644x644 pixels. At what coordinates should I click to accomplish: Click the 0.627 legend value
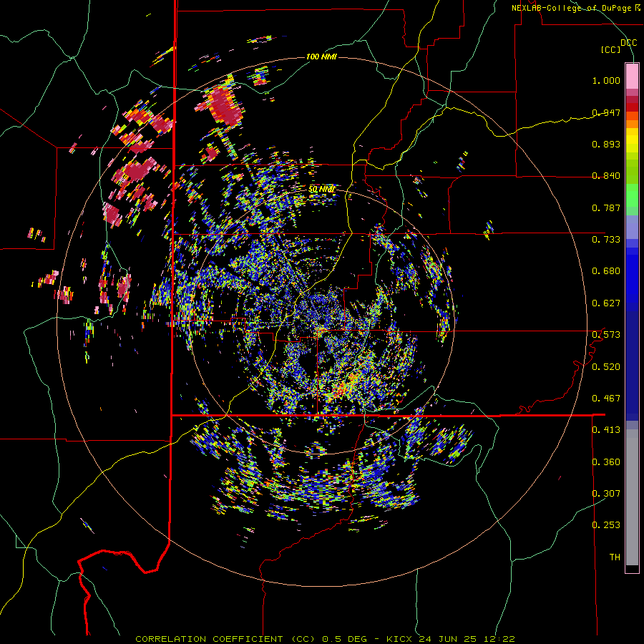click(606, 303)
